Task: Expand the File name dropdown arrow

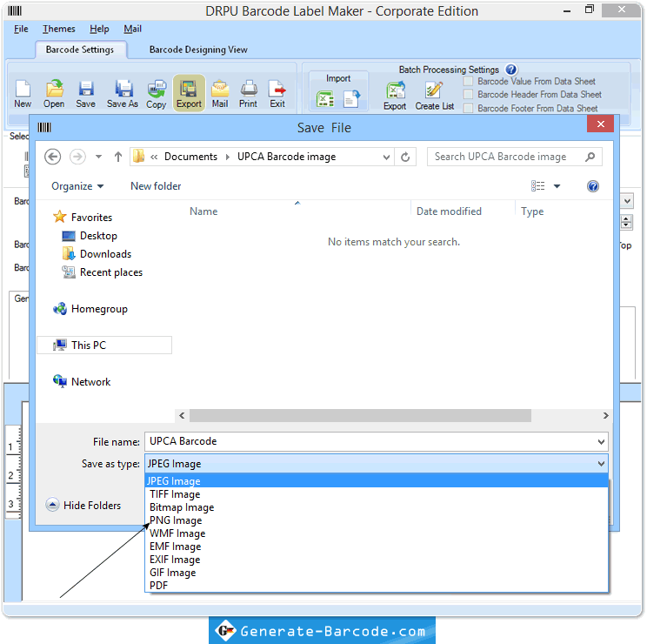Action: 601,442
